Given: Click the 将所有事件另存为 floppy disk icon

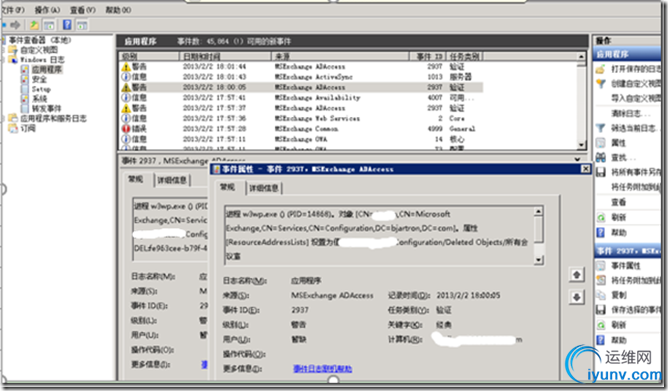Looking at the screenshot, I should 600,172.
